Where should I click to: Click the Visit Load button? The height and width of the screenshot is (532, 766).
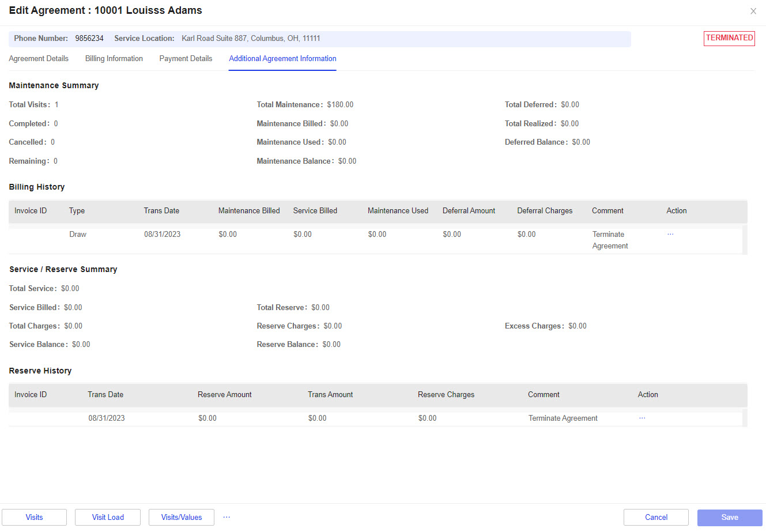(x=107, y=517)
